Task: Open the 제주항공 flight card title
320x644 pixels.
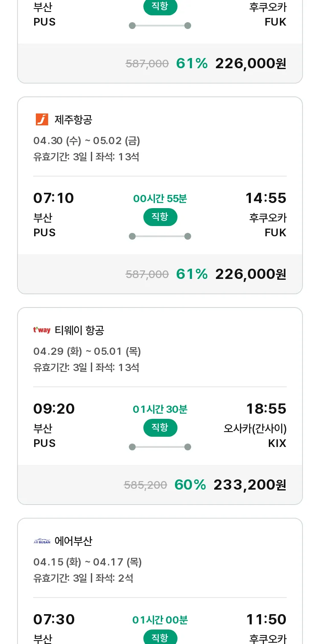Action: click(73, 119)
